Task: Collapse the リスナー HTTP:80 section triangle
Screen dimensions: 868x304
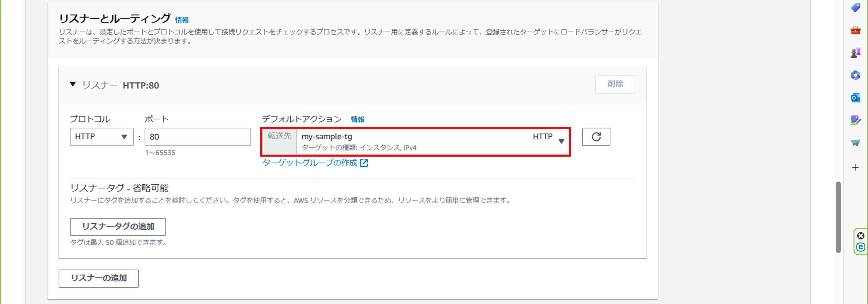Action: [x=73, y=84]
